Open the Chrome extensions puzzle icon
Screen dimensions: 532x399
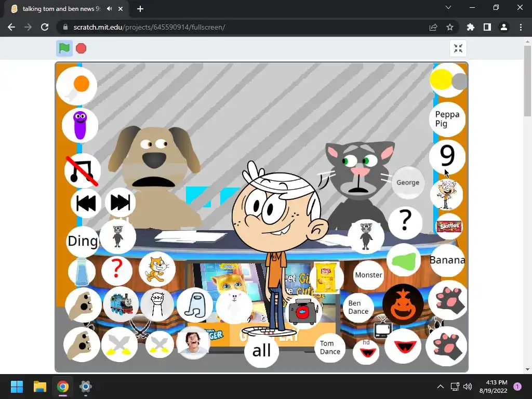(x=471, y=27)
